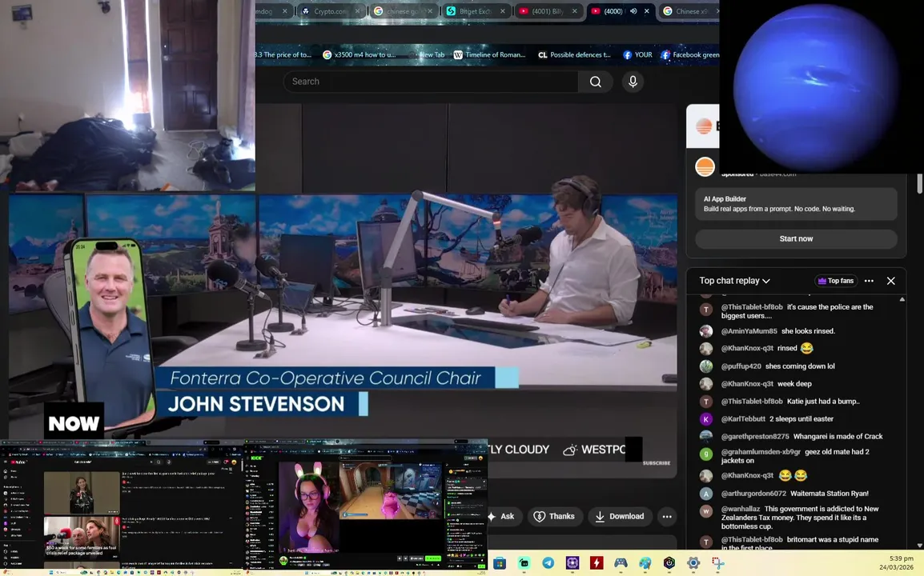Close the Bitget Exchange tab
The height and width of the screenshot is (576, 924).
pos(502,11)
